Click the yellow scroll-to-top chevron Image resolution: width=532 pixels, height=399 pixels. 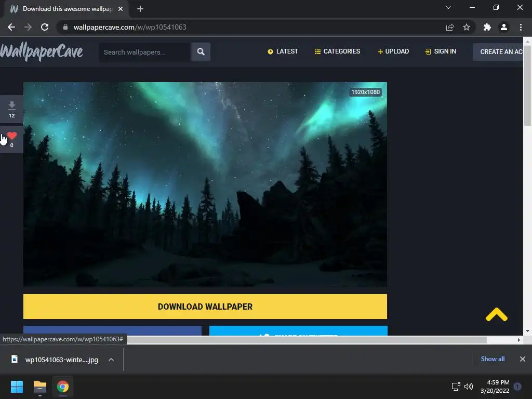[496, 314]
